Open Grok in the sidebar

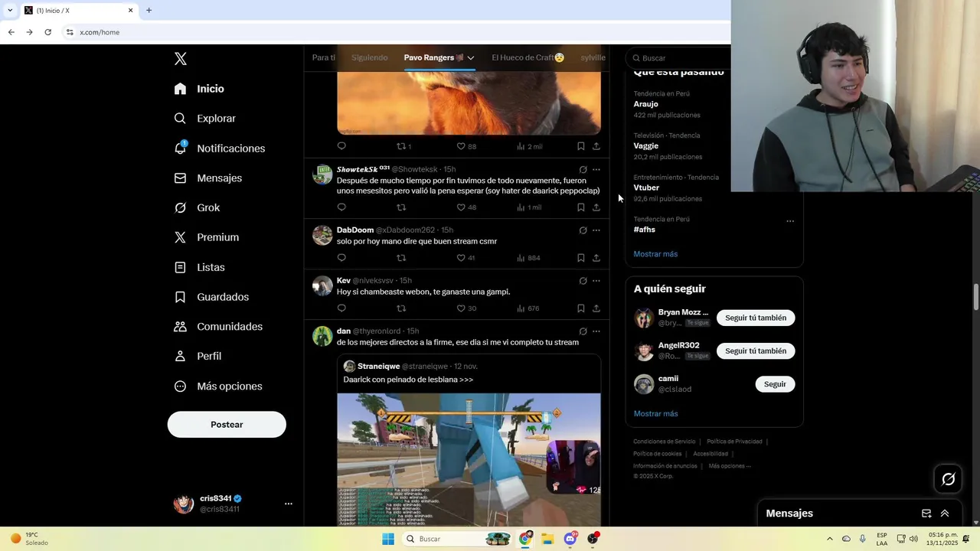197,207
